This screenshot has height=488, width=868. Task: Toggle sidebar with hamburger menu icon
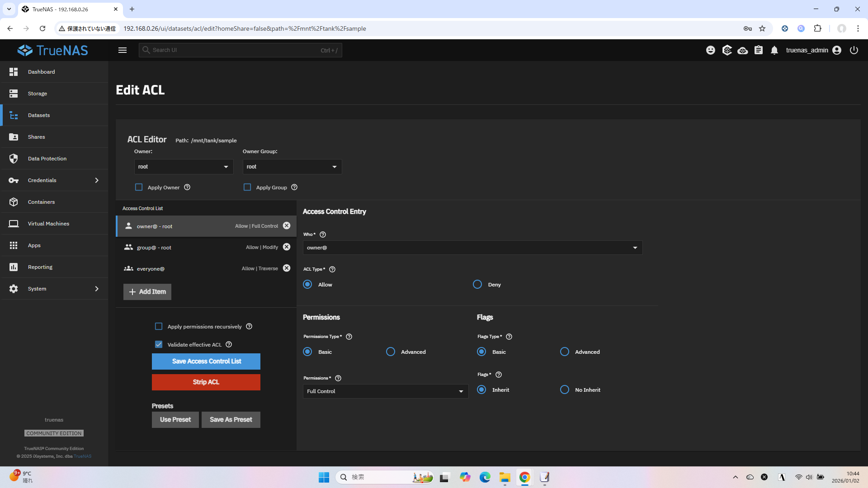point(123,50)
